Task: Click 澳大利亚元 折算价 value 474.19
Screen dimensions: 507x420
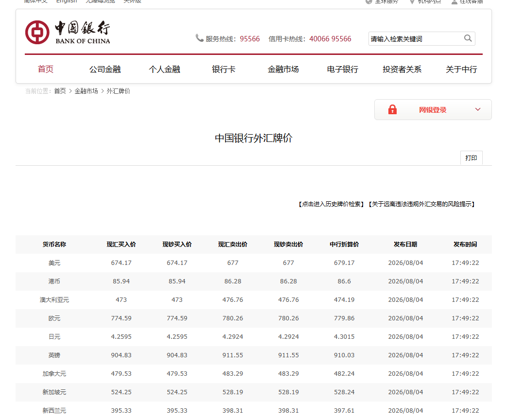Action: point(344,300)
